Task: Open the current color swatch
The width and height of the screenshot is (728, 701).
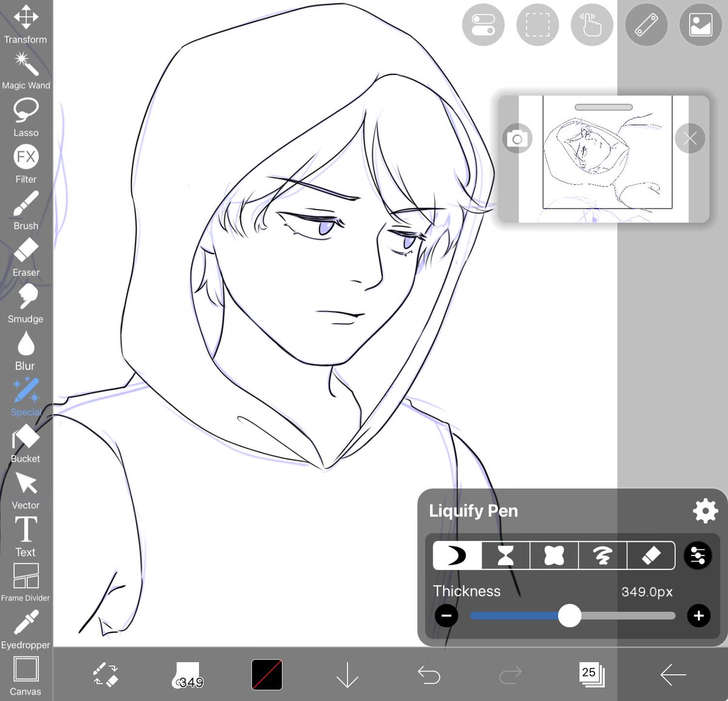Action: tap(267, 674)
